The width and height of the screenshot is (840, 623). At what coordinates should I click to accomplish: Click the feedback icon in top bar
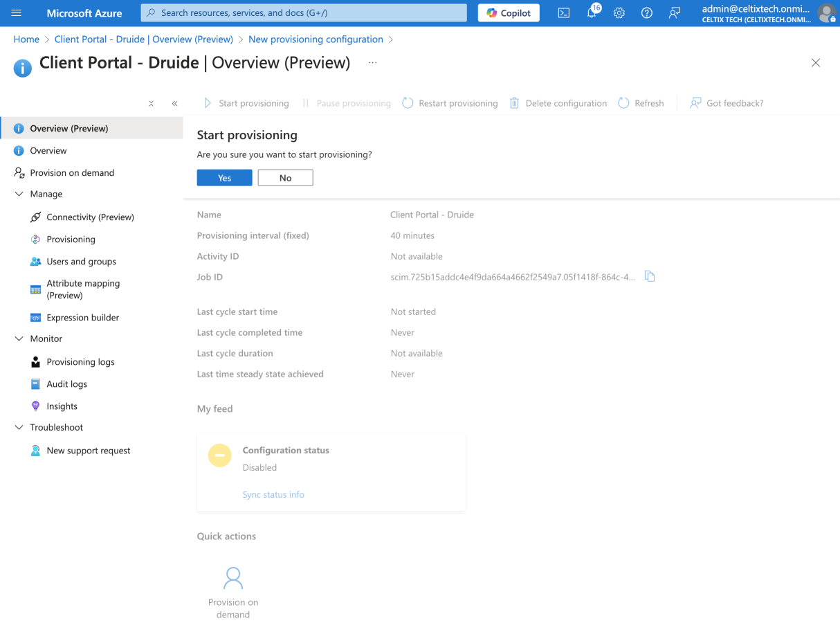[x=675, y=13]
